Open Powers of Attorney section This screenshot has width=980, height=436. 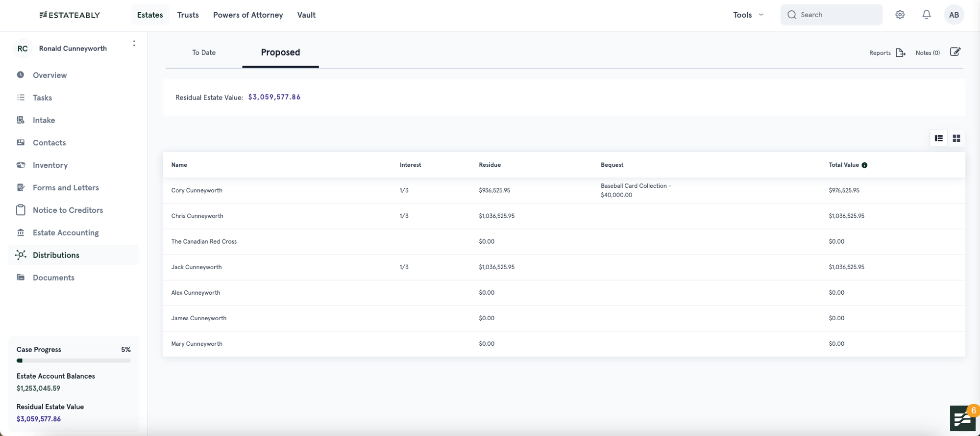click(248, 15)
